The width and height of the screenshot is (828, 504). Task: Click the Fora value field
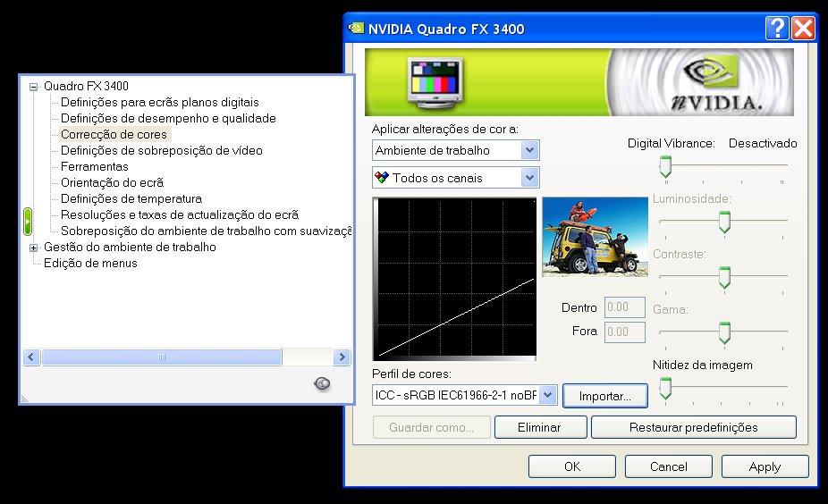tap(625, 332)
